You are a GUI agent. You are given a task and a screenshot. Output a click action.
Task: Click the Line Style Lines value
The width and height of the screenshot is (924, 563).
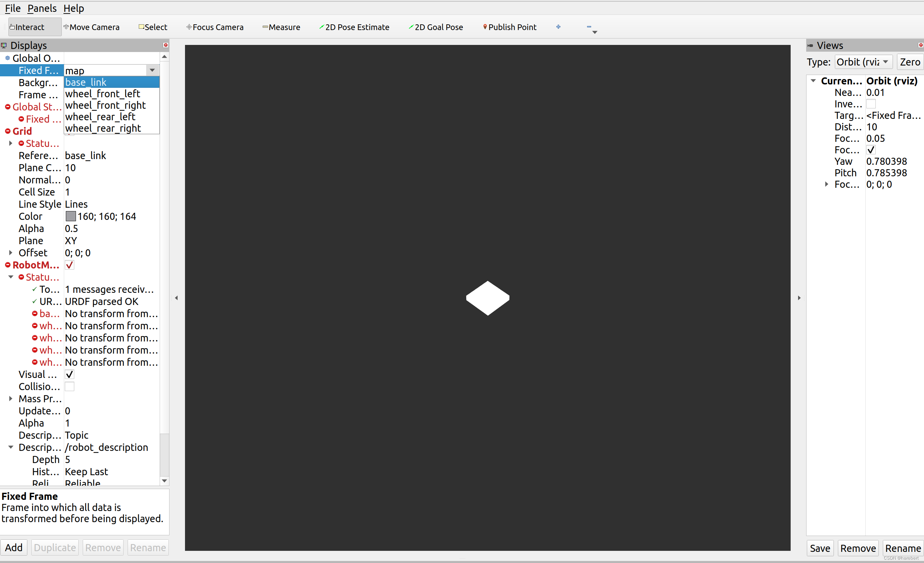point(76,204)
